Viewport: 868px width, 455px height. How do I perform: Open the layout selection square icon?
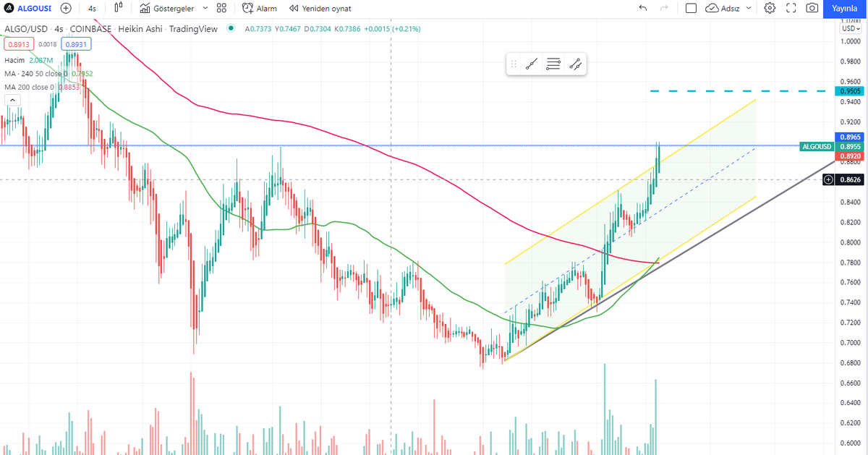coord(691,9)
